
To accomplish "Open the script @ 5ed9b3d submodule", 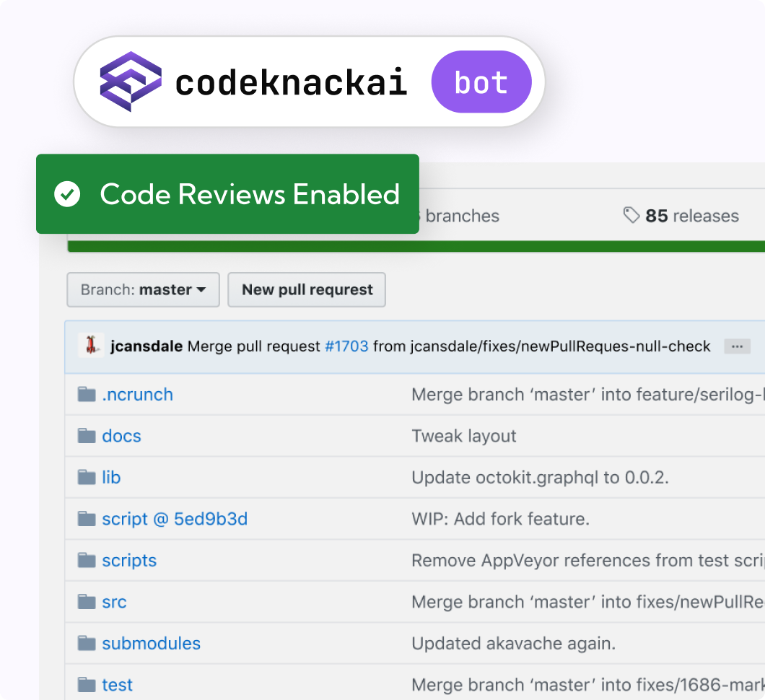I will tap(175, 519).
